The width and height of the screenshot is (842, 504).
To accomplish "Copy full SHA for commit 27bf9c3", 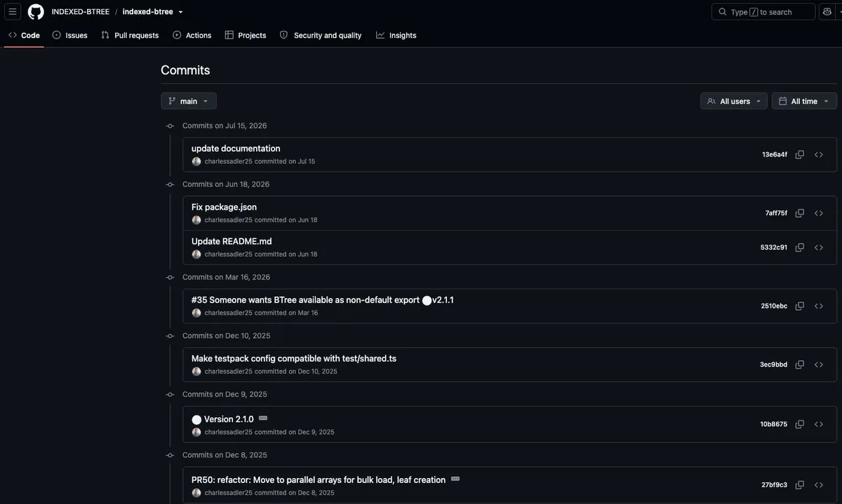I will coord(800,485).
